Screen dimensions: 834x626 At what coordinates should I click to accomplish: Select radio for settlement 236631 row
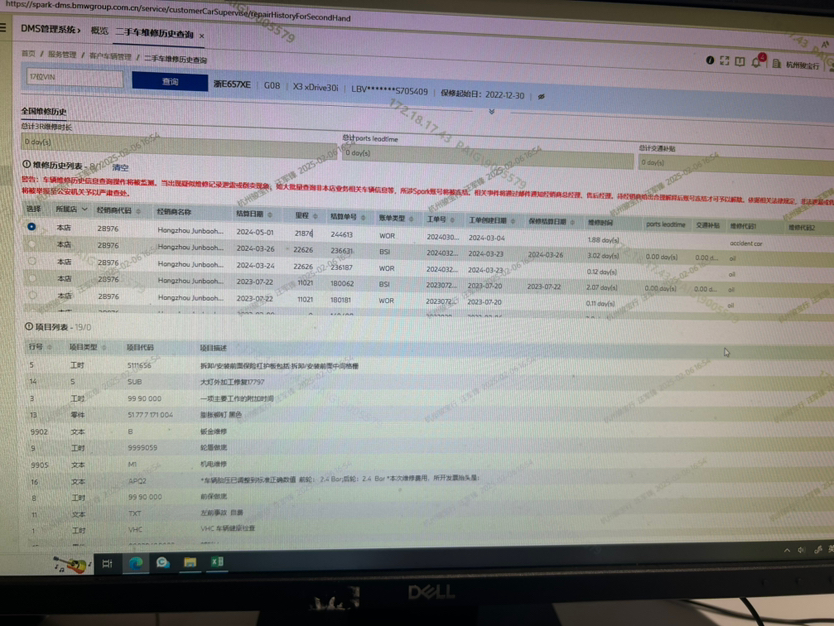coord(32,244)
